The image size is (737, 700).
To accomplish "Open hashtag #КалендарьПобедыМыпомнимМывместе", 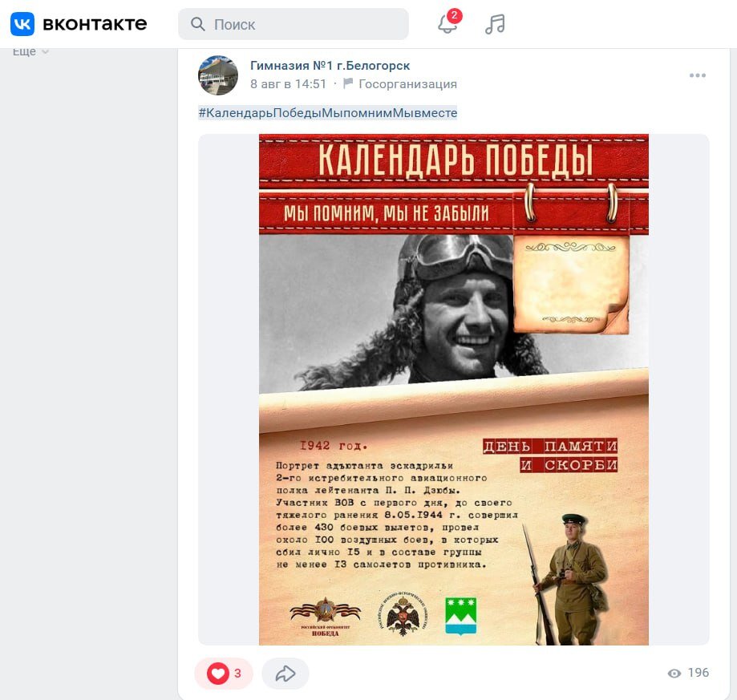I will (x=328, y=113).
